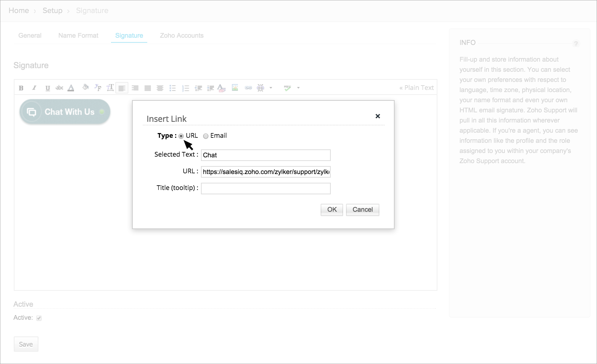Insert an image using the toolbar icon
Viewport: 597px width, 364px height.
[235, 88]
